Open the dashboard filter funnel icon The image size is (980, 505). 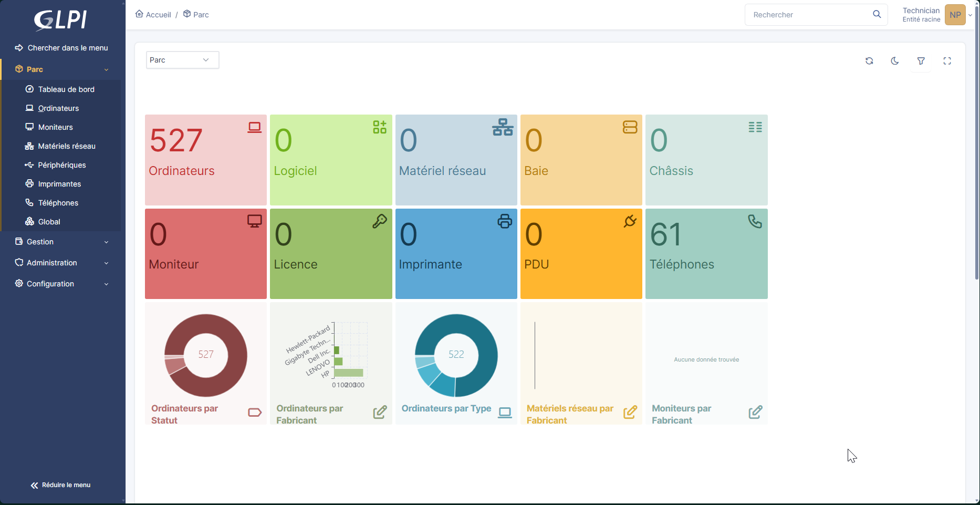pyautogui.click(x=921, y=61)
